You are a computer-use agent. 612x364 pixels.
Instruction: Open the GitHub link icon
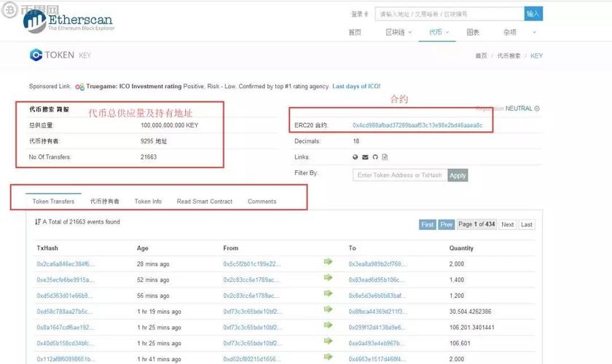tap(375, 157)
